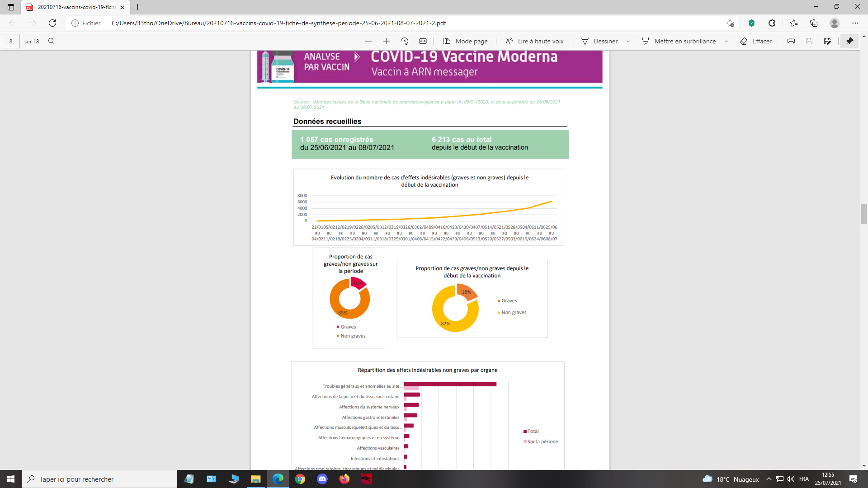
Task: Open Microsoft Edge from taskbar
Action: 278,479
